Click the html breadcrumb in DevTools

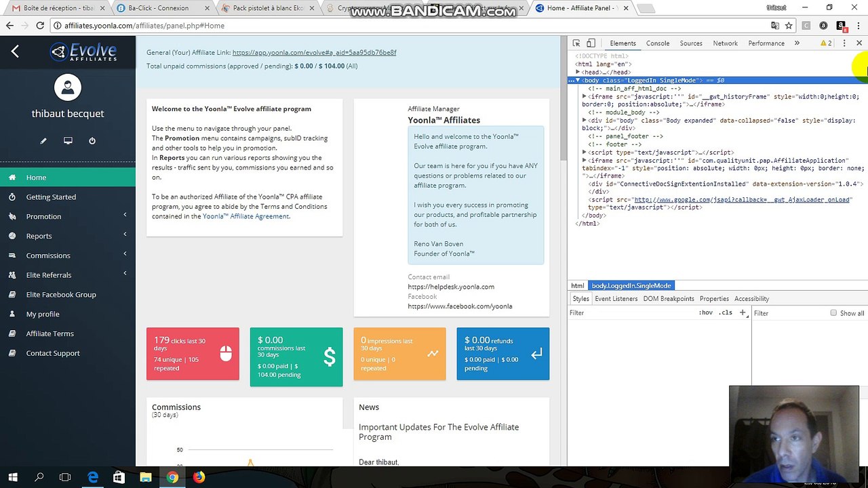pos(578,285)
